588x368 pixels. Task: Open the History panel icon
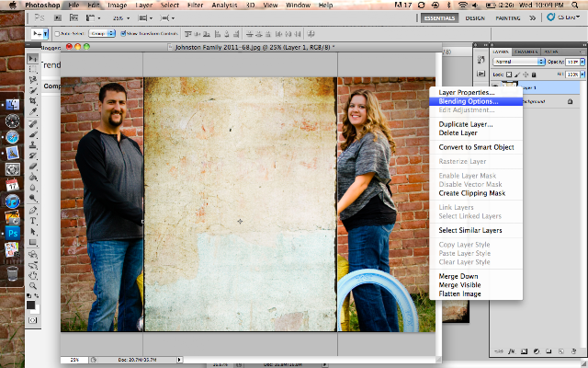coord(481,60)
